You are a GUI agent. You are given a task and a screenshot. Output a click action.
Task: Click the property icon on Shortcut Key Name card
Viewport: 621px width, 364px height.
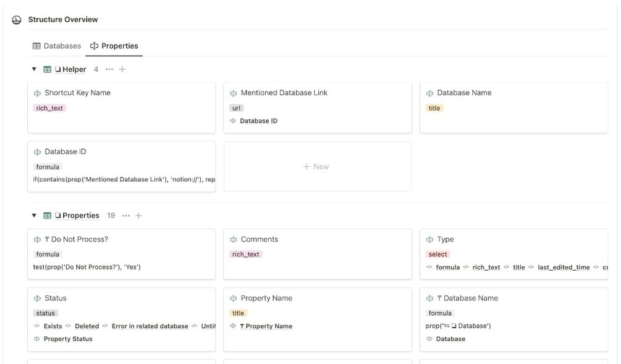point(37,93)
